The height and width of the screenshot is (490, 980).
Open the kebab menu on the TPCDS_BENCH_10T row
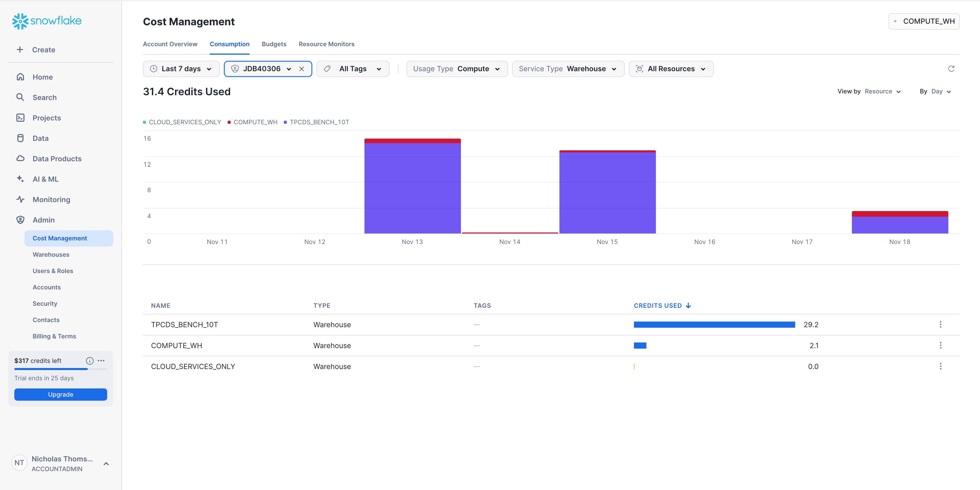[x=940, y=324]
